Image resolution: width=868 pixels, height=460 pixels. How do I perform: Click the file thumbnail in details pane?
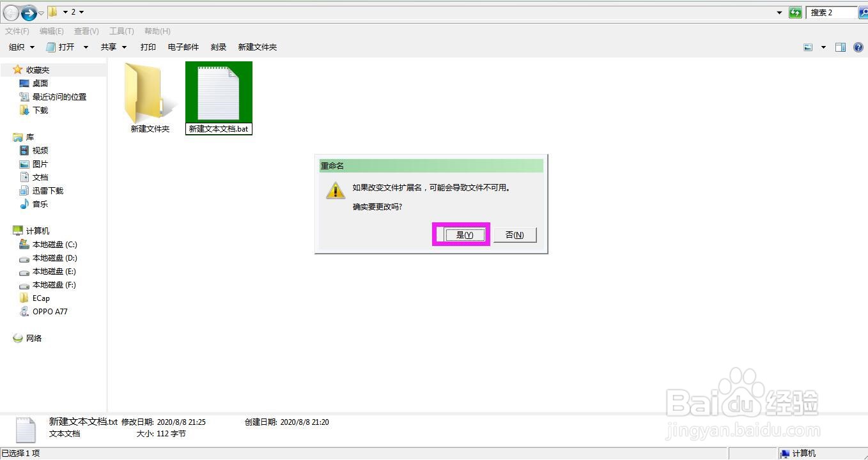pyautogui.click(x=25, y=430)
